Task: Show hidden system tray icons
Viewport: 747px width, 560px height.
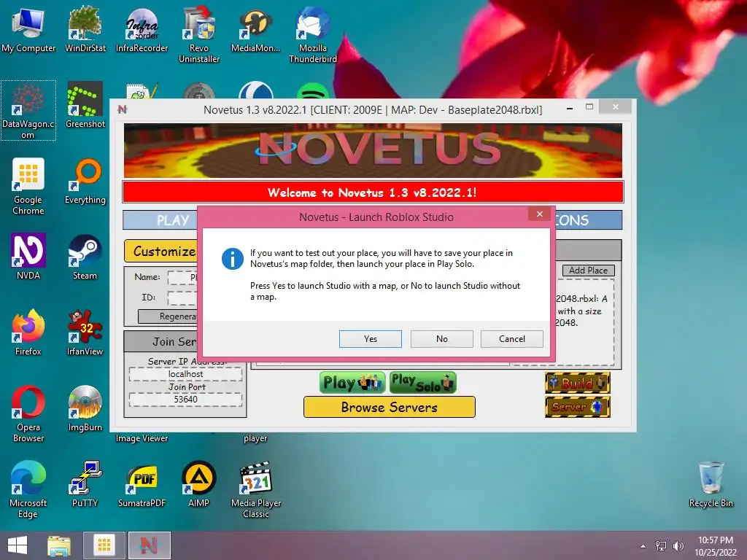Action: coord(643,546)
